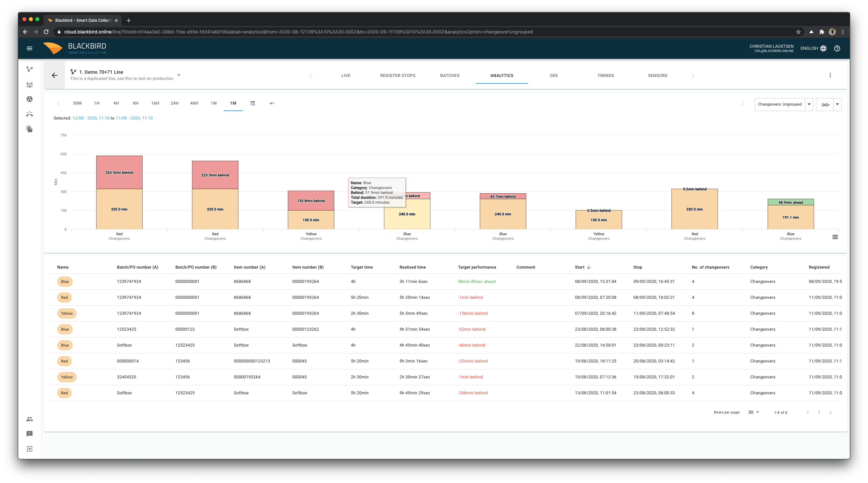Click the ENGLISH language button
868x483 pixels.
click(x=813, y=48)
